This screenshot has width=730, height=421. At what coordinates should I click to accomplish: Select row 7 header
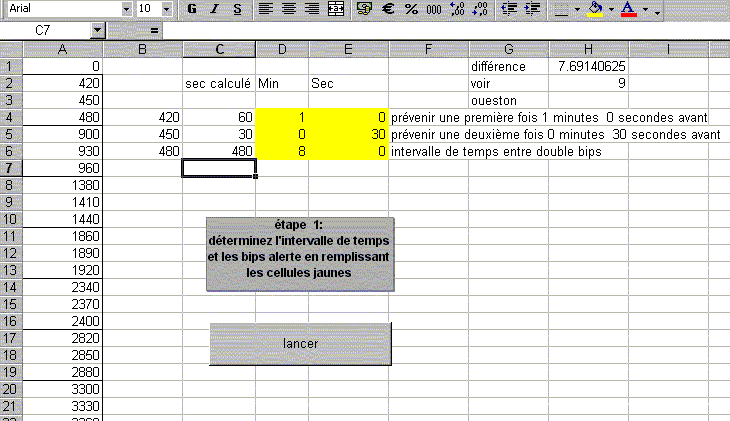[x=11, y=168]
